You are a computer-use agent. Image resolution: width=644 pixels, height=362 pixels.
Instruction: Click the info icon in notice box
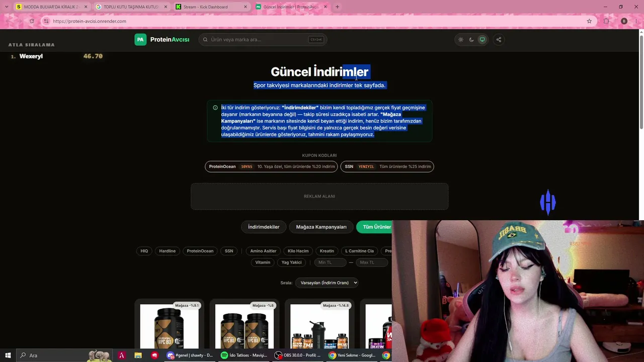(x=215, y=108)
